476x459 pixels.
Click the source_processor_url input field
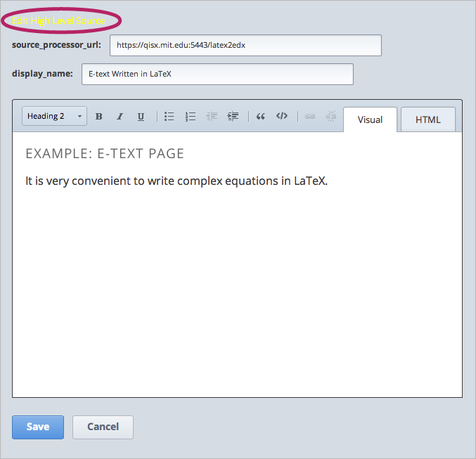point(245,45)
